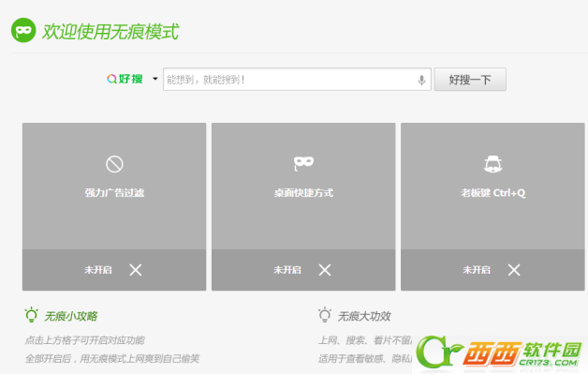Screen dimensions: 588x374
Task: Click the 无痕大功效 heading
Action: 364,316
